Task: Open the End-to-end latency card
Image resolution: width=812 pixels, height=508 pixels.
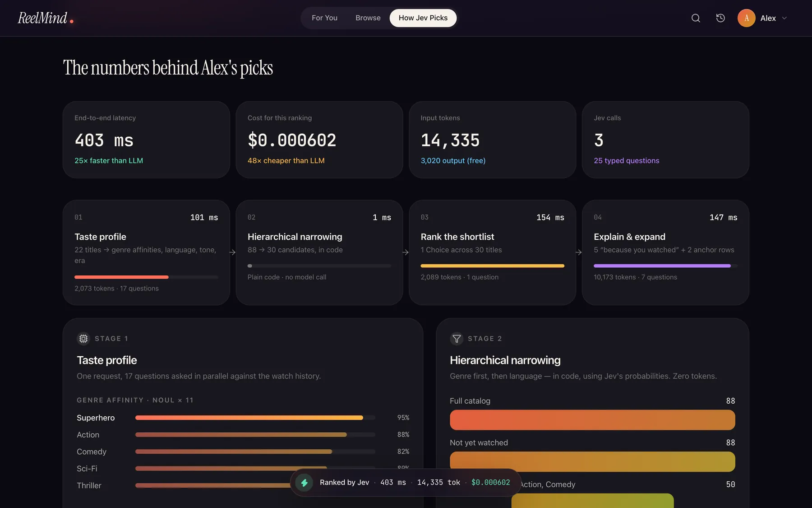Action: [x=146, y=140]
